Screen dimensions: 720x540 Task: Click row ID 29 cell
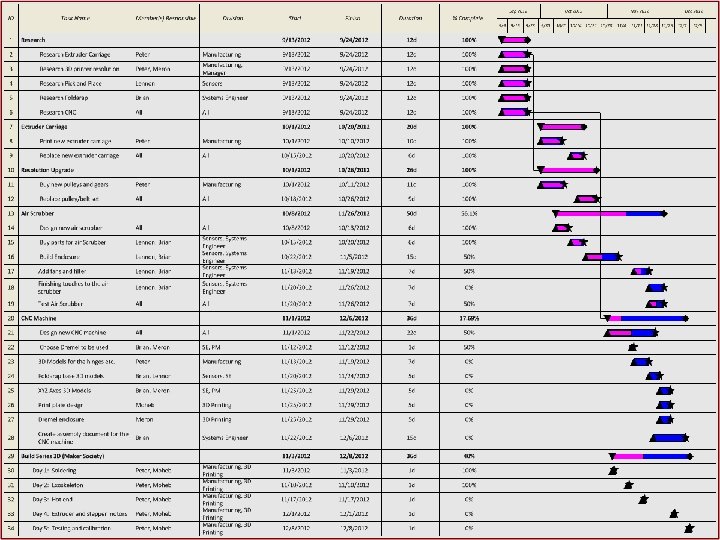[x=11, y=456]
